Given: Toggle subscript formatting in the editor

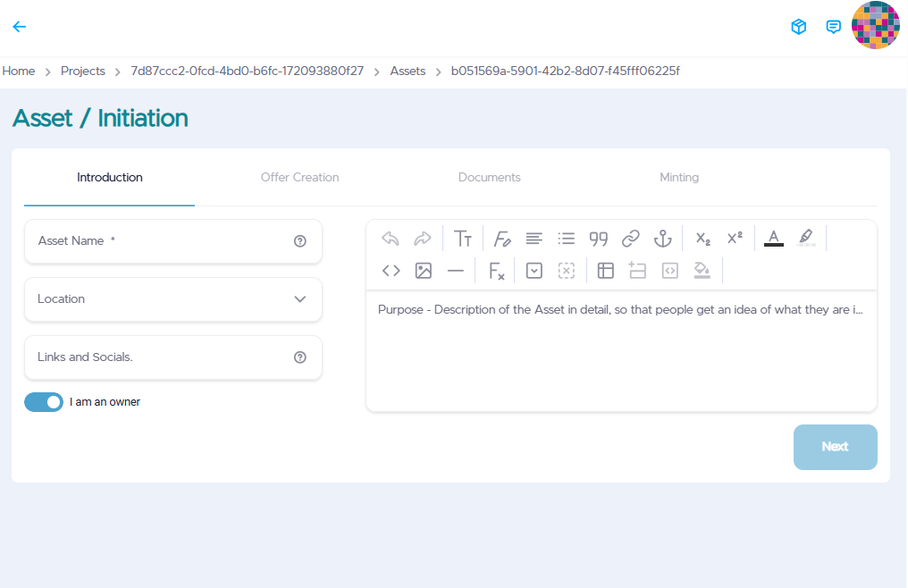Looking at the screenshot, I should (x=702, y=238).
